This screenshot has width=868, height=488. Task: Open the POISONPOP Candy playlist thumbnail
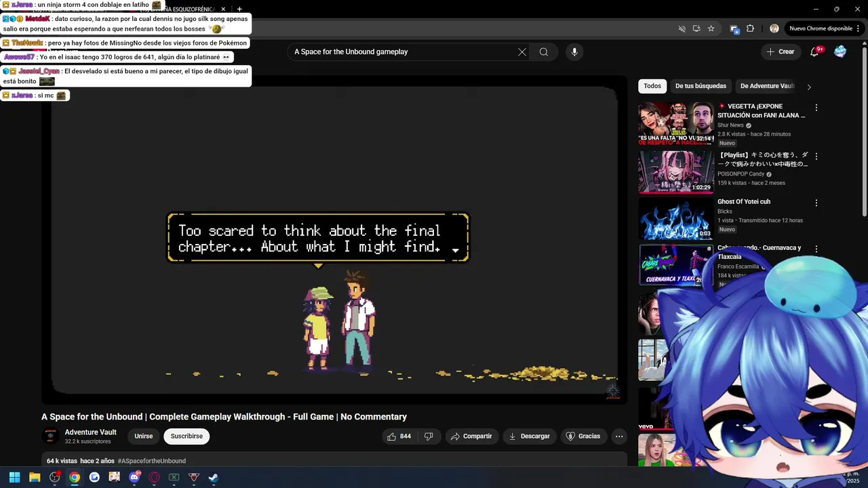(676, 172)
